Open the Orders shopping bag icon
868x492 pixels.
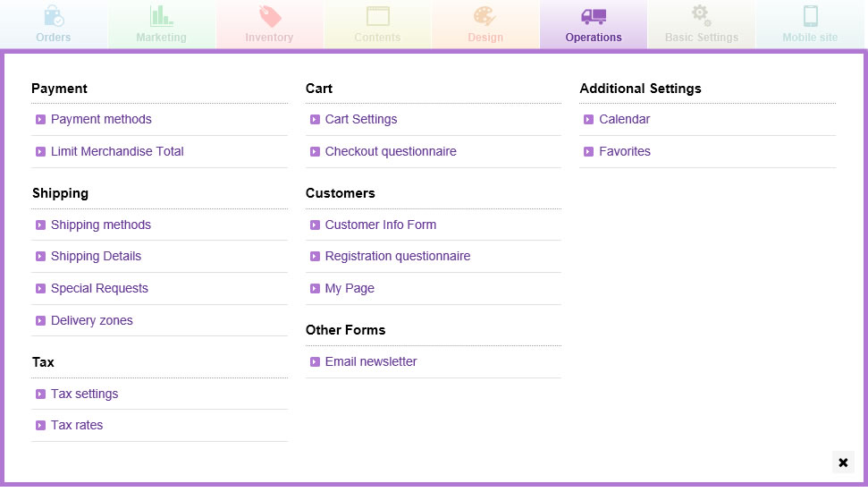54,16
